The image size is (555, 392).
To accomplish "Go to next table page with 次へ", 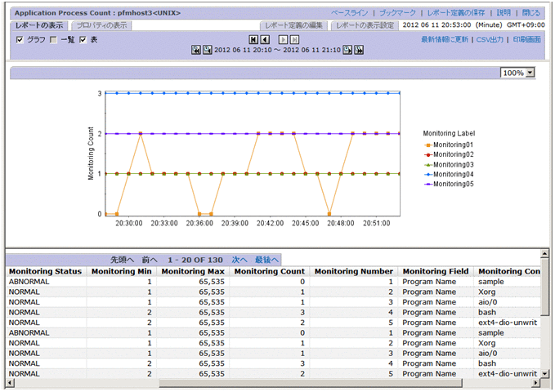I will coord(239,259).
